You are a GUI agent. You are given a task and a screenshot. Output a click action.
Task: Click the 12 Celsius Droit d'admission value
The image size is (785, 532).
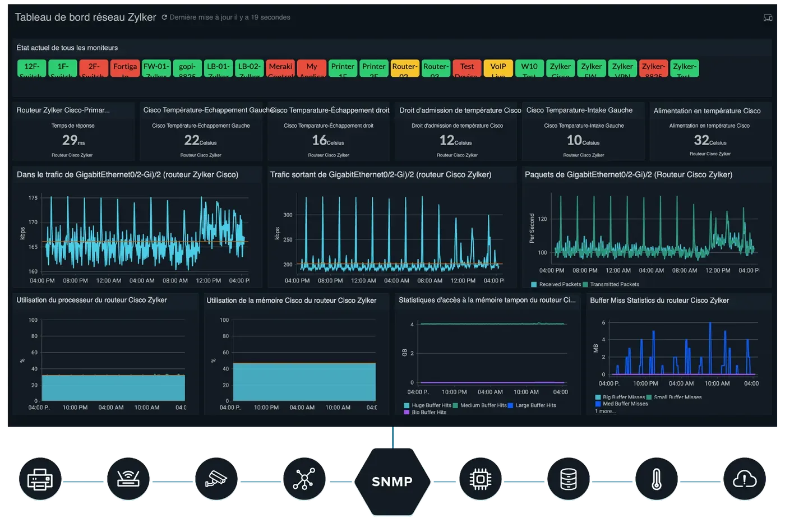point(455,140)
